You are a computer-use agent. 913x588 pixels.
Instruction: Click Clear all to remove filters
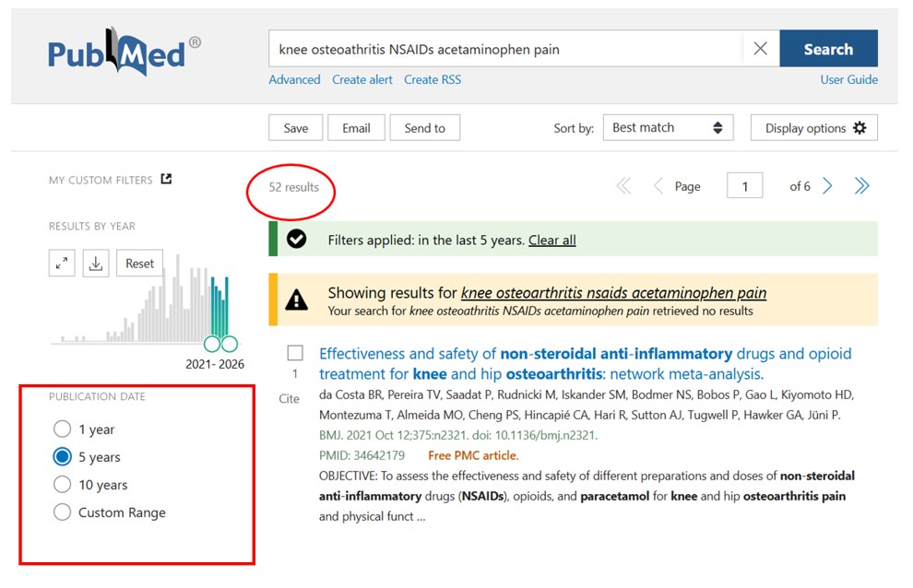[x=551, y=240]
